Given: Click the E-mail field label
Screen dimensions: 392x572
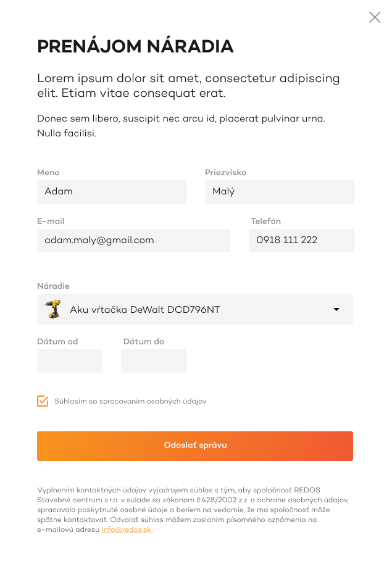Looking at the screenshot, I should coord(51,221).
